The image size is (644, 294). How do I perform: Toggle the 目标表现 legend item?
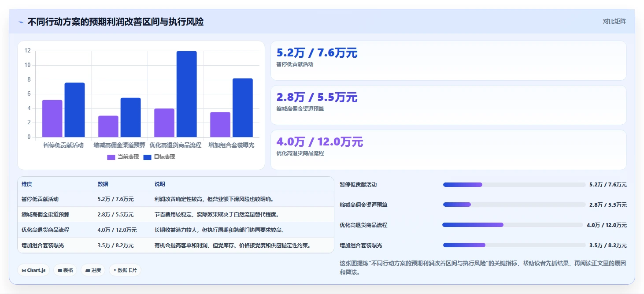(x=159, y=157)
